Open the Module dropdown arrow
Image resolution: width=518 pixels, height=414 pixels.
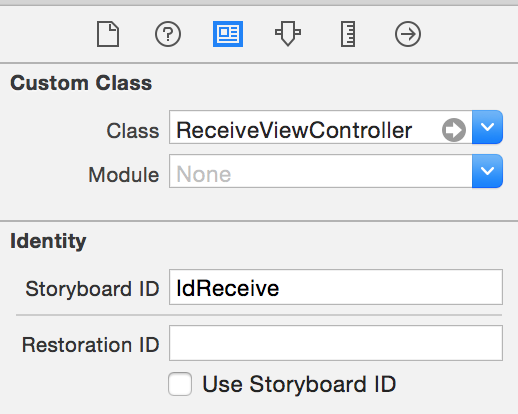click(487, 171)
